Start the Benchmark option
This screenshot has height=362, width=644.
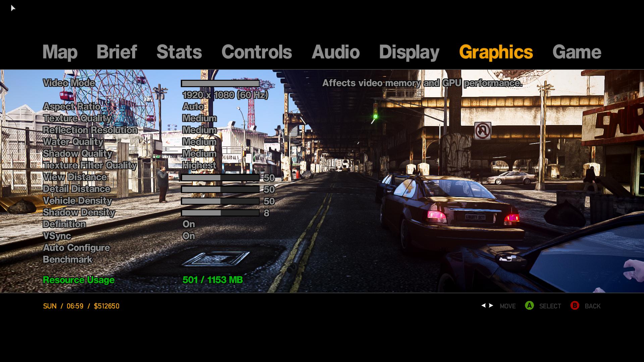tap(67, 259)
